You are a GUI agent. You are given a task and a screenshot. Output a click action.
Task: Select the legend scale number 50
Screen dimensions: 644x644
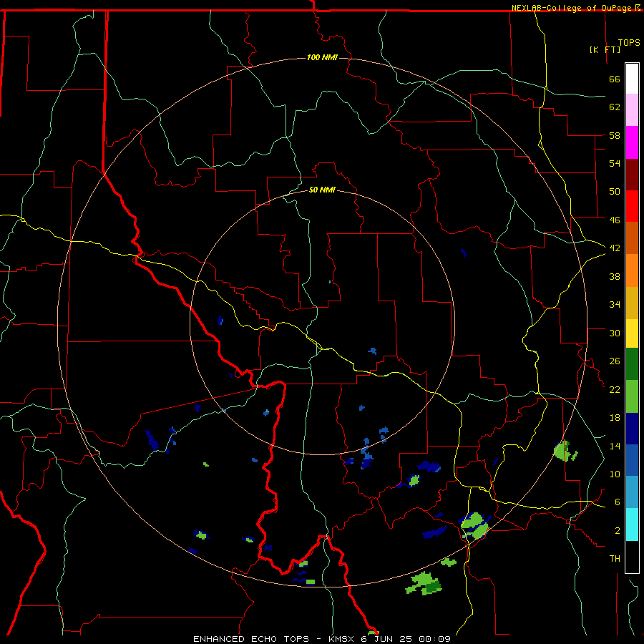tap(615, 192)
